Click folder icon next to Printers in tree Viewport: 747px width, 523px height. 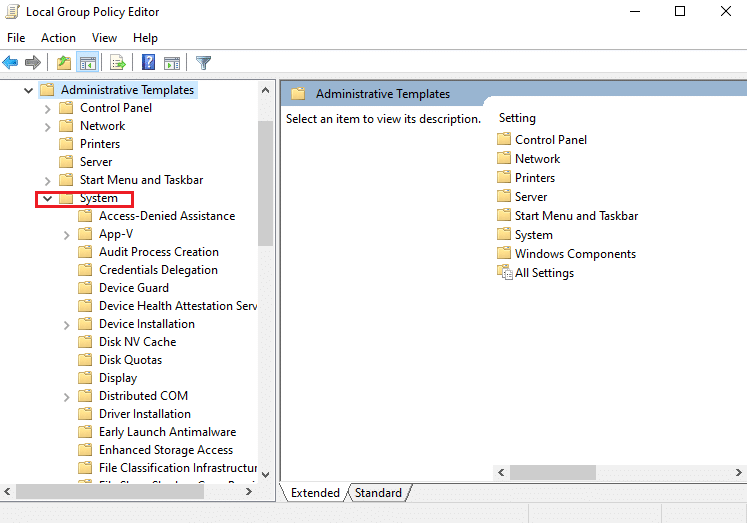click(66, 144)
